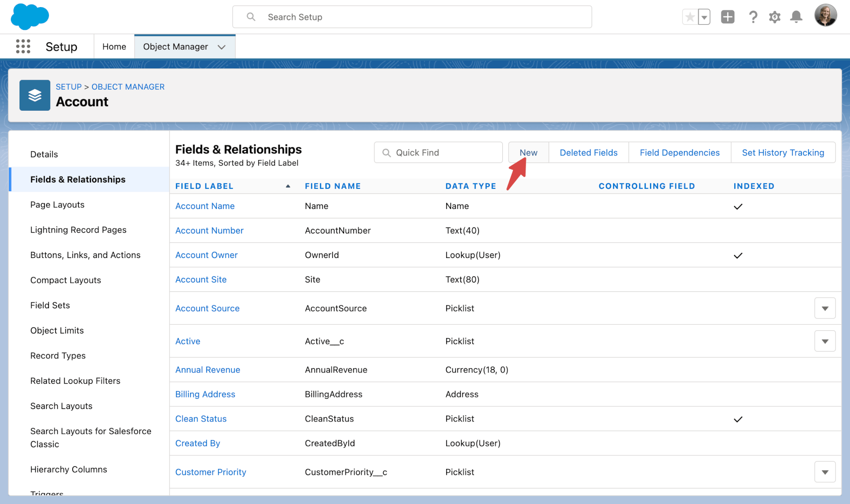
Task: Open the Account Name field link
Action: click(x=205, y=206)
